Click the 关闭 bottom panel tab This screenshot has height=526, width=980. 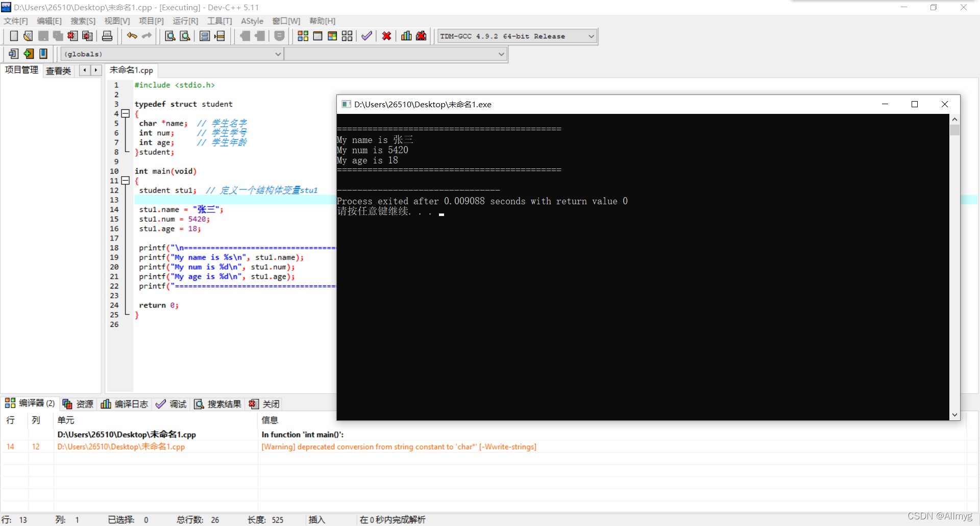[x=264, y=404]
